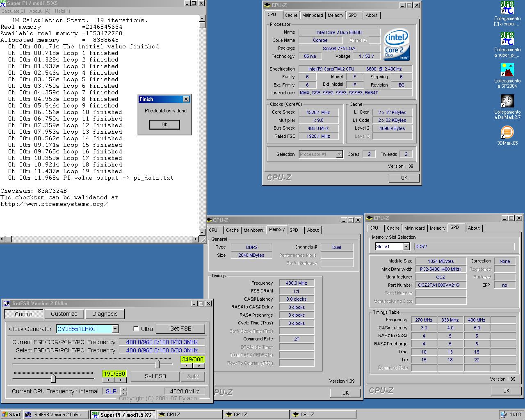Click Super PI vertical scrollbar down arrow
The width and height of the screenshot is (525, 420).
[202, 232]
